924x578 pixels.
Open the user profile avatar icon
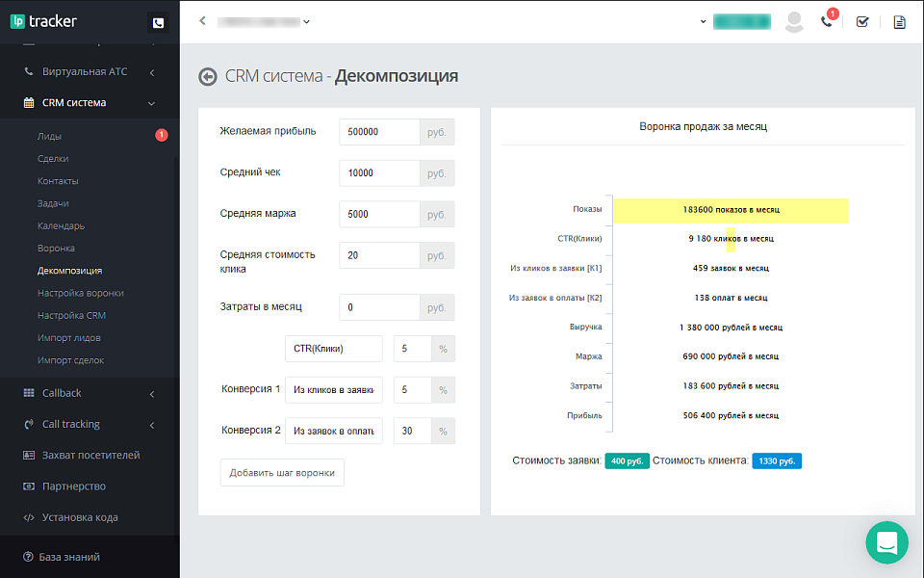pos(794,20)
